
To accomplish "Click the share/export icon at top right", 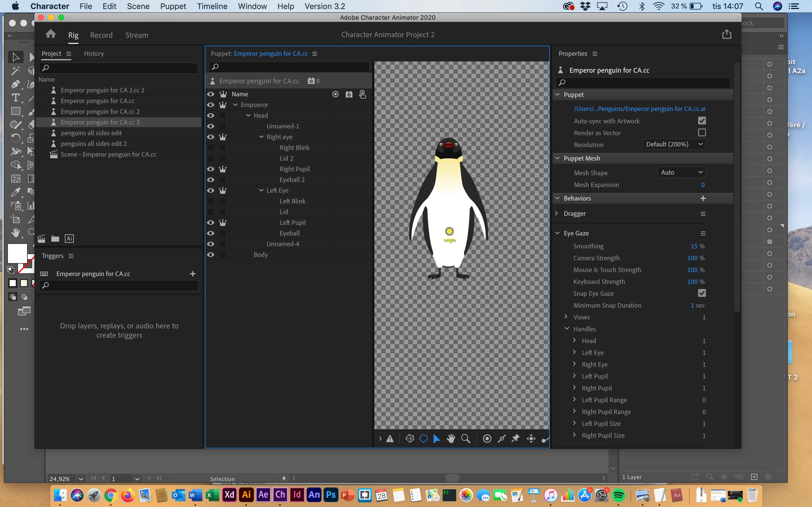I will (x=727, y=34).
